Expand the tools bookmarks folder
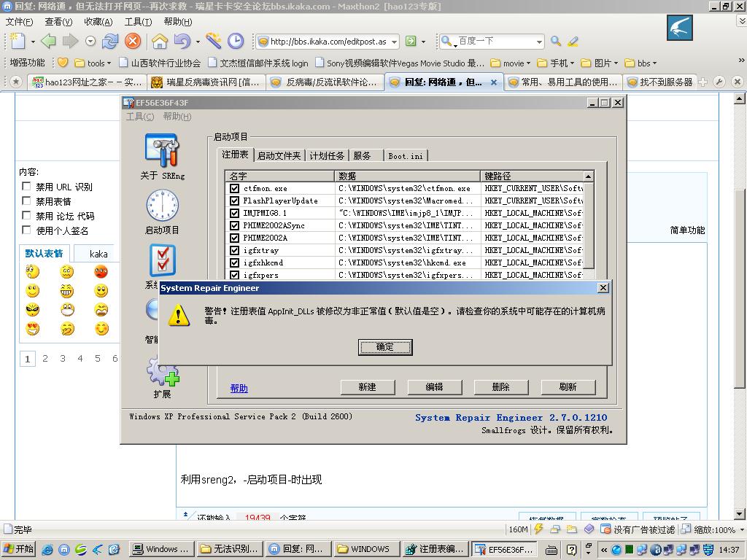This screenshot has height=560, width=747. pyautogui.click(x=93, y=63)
